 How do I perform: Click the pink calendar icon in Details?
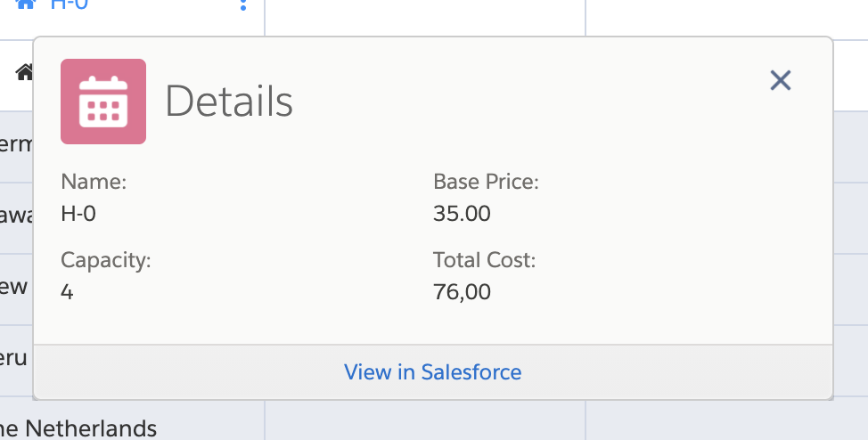(x=103, y=102)
